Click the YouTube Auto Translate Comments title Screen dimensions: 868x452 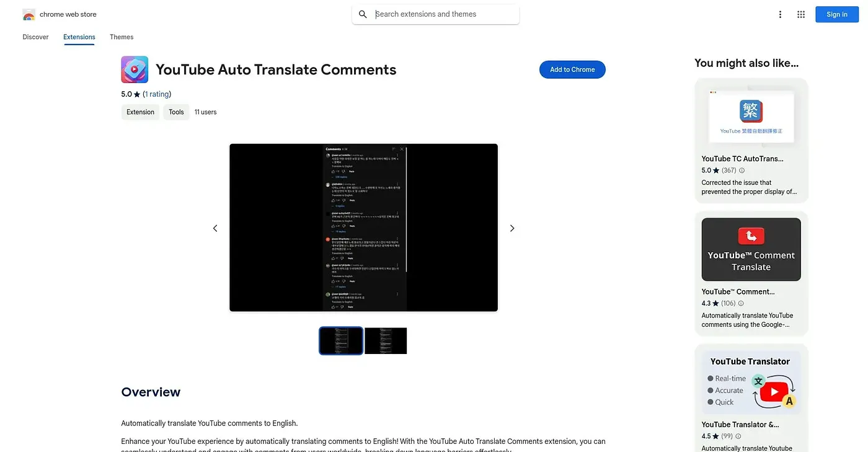click(x=276, y=69)
